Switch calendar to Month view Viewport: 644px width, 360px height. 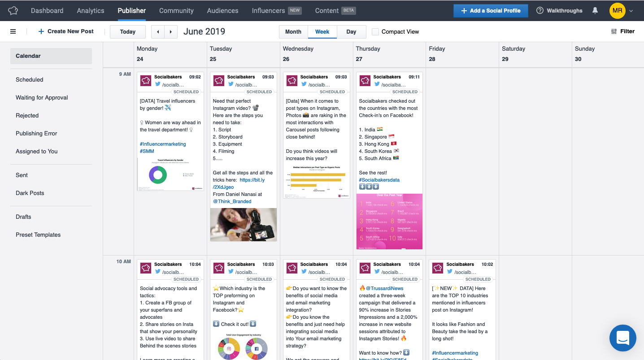point(293,32)
